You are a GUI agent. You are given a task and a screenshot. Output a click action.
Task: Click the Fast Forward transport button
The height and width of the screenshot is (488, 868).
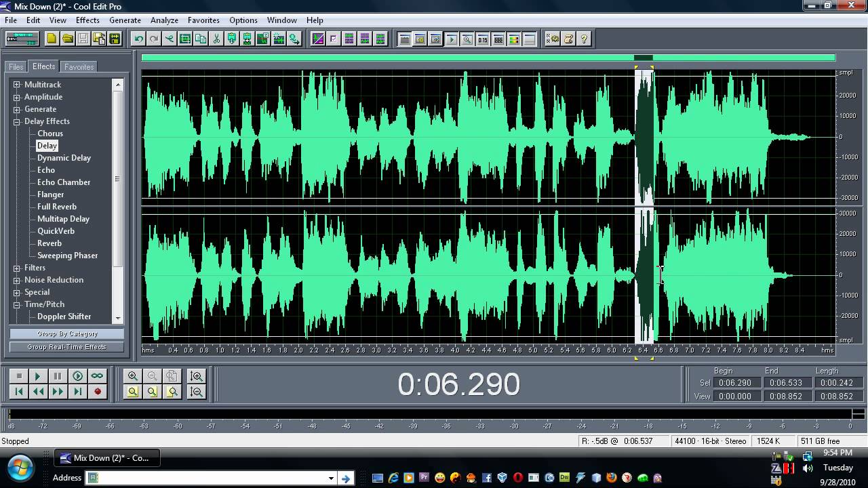tap(58, 391)
